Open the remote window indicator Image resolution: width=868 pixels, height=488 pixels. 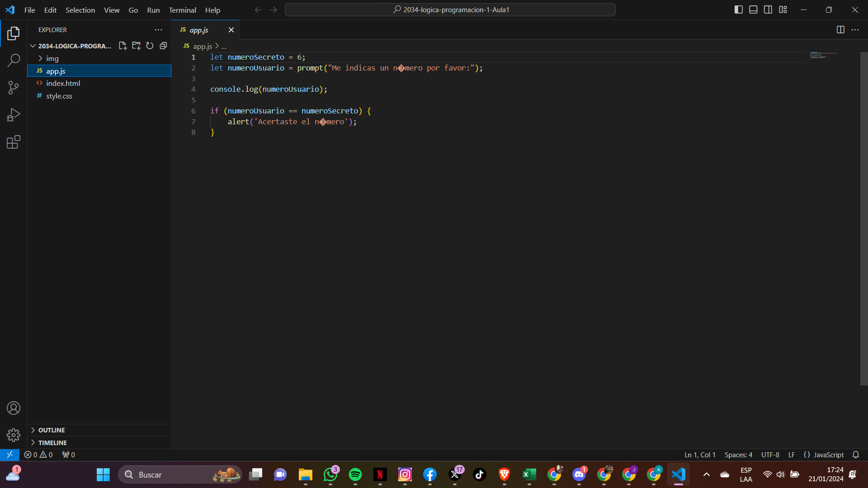(x=9, y=455)
